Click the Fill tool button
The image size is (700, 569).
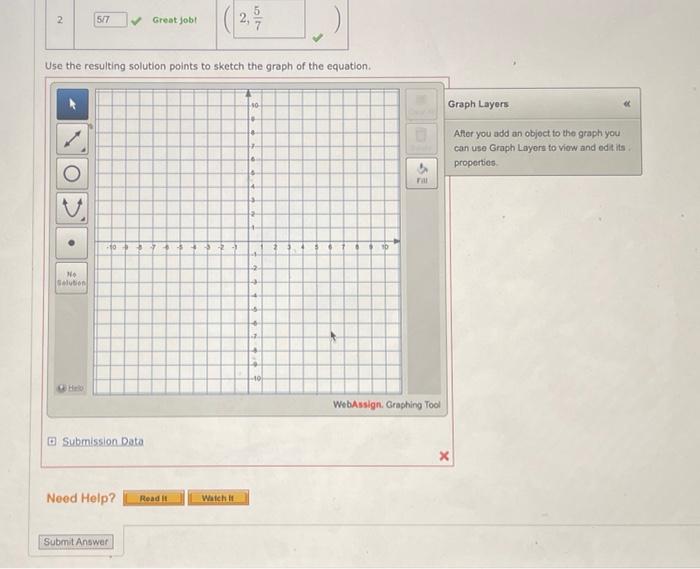(422, 173)
